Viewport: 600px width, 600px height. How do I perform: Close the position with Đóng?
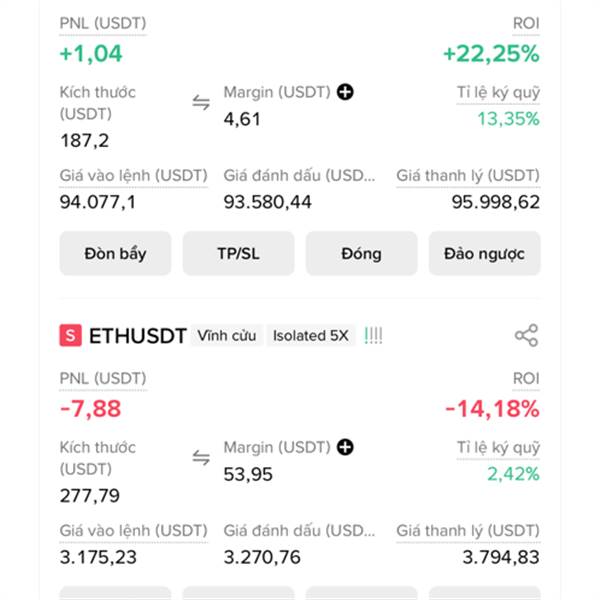(362, 253)
